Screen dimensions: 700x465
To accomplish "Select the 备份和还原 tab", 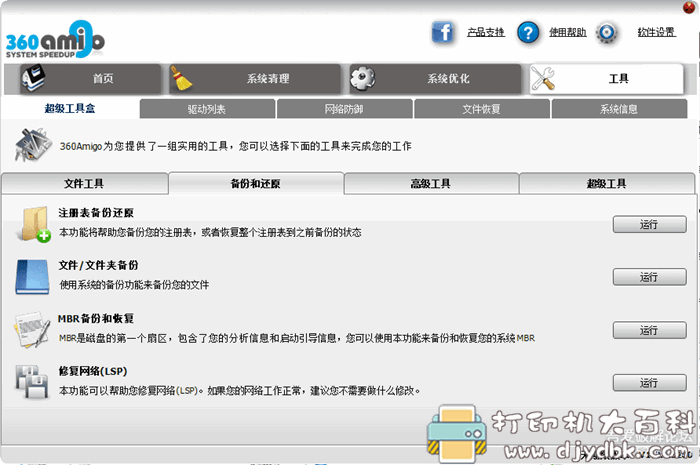I will (x=256, y=183).
